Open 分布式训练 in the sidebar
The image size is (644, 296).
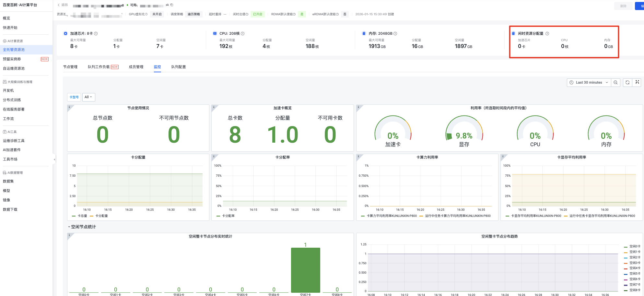tap(12, 100)
